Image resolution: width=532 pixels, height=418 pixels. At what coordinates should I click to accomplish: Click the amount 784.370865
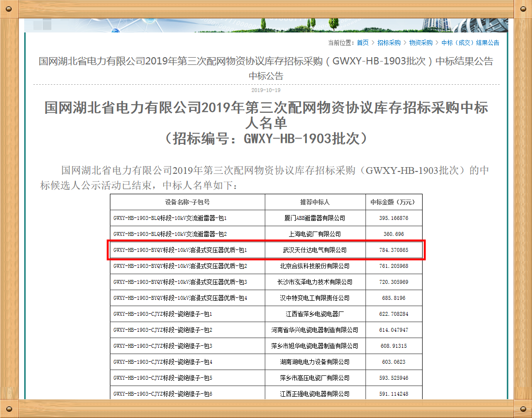pyautogui.click(x=394, y=250)
